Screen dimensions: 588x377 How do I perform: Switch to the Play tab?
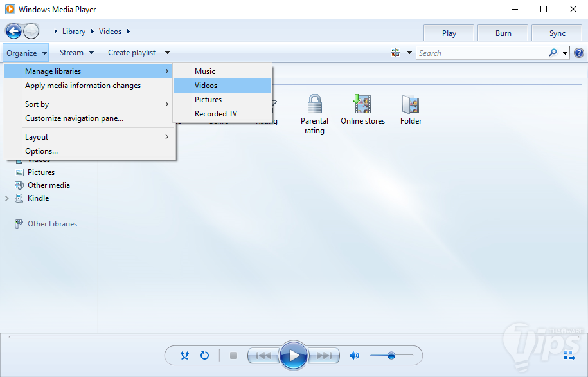coord(449,33)
